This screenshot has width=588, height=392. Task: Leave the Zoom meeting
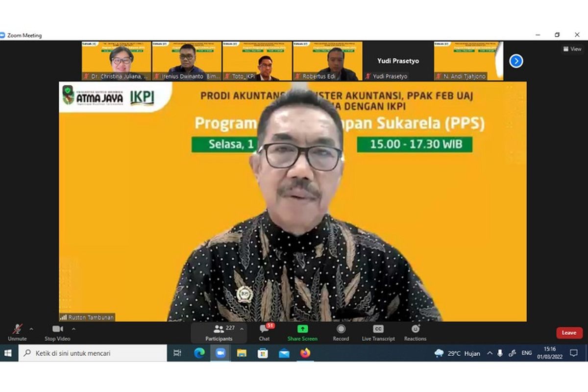(x=569, y=333)
